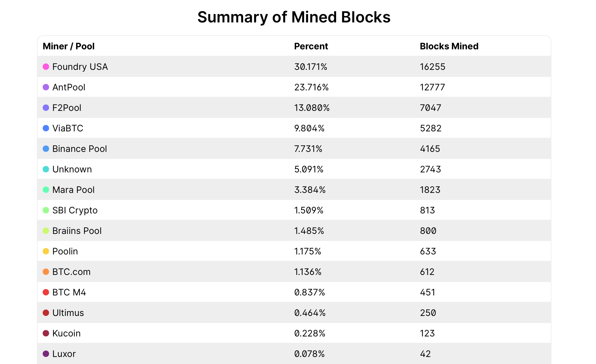This screenshot has width=596, height=364.
Task: Click the blue dot beside ViaBTC
Action: tap(46, 128)
